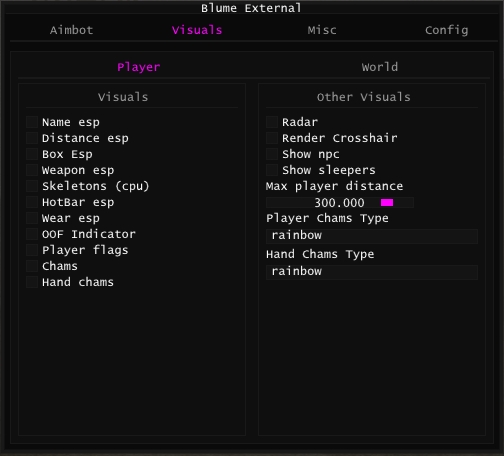Open the Misc tab

(322, 30)
